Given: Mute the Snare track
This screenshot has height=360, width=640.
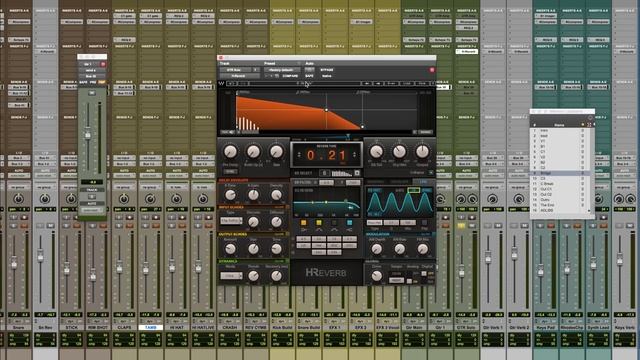Looking at the screenshot, I should click(x=25, y=225).
